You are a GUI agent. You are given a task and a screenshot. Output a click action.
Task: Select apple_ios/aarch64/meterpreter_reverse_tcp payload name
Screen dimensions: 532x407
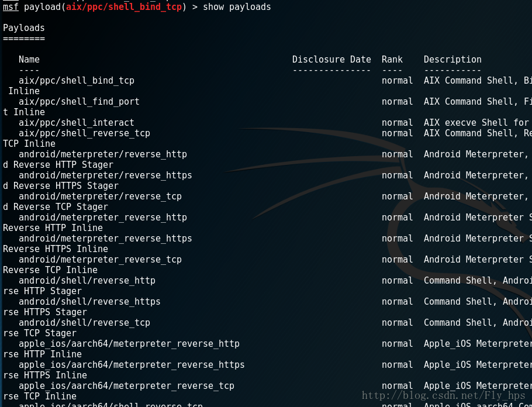[x=126, y=385]
